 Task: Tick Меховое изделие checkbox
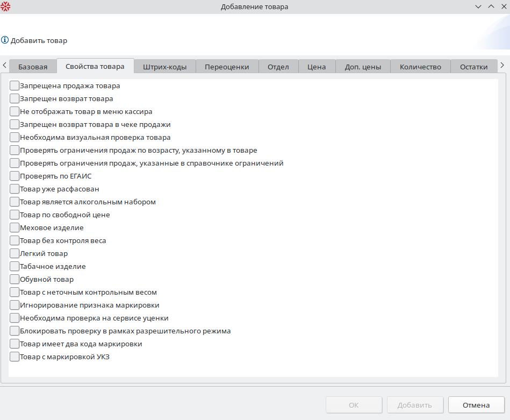(x=15, y=227)
